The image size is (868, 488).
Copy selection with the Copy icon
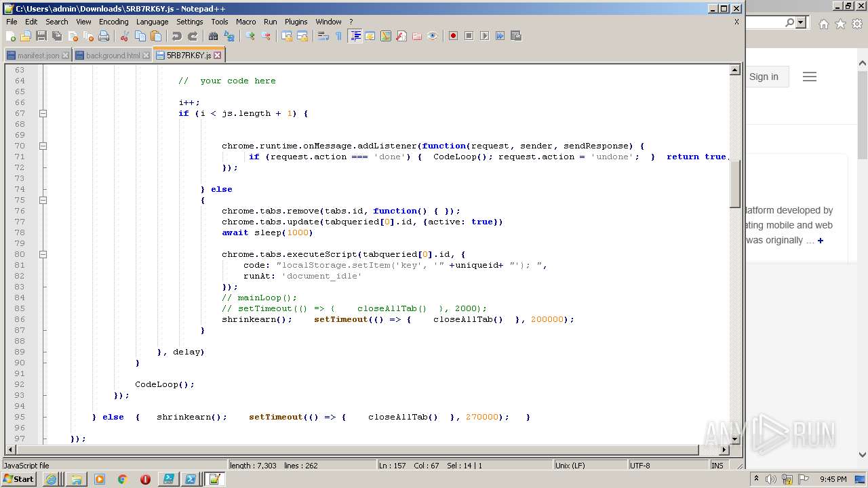tap(140, 36)
